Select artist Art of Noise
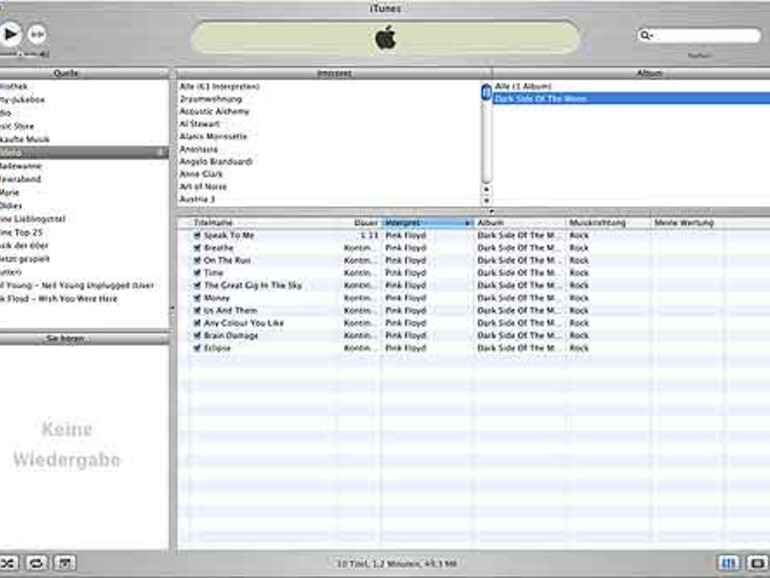 [x=203, y=187]
